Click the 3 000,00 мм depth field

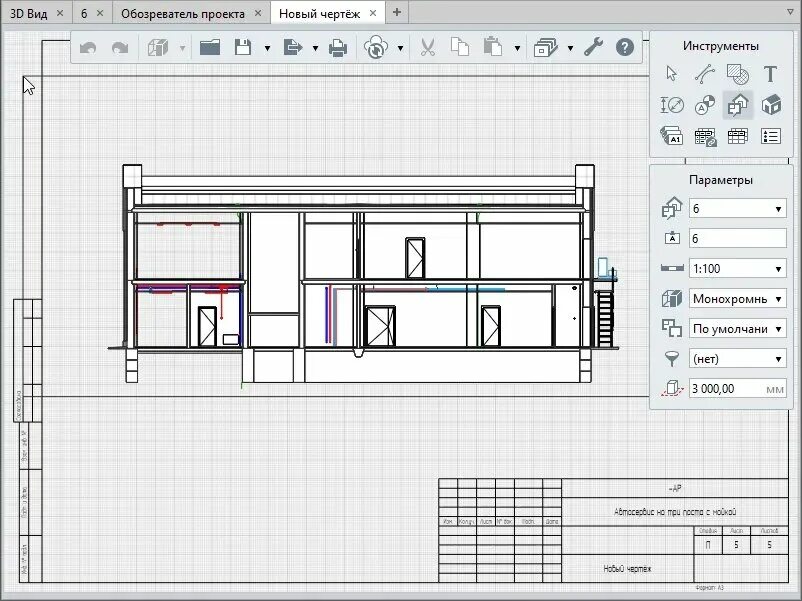[738, 389]
